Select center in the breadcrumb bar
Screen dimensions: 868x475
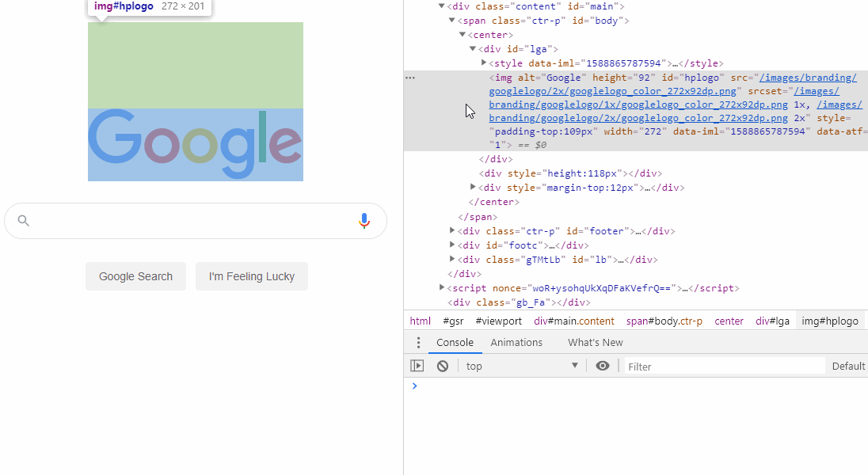729,321
